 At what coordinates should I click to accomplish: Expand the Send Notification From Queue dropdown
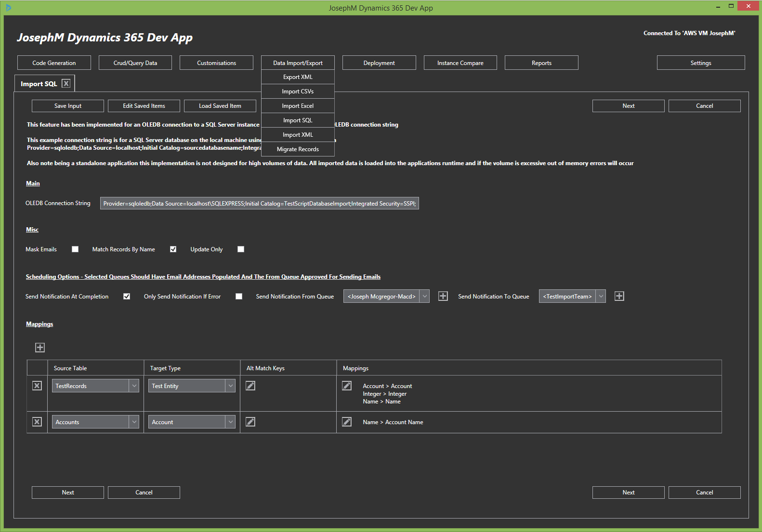tap(424, 296)
